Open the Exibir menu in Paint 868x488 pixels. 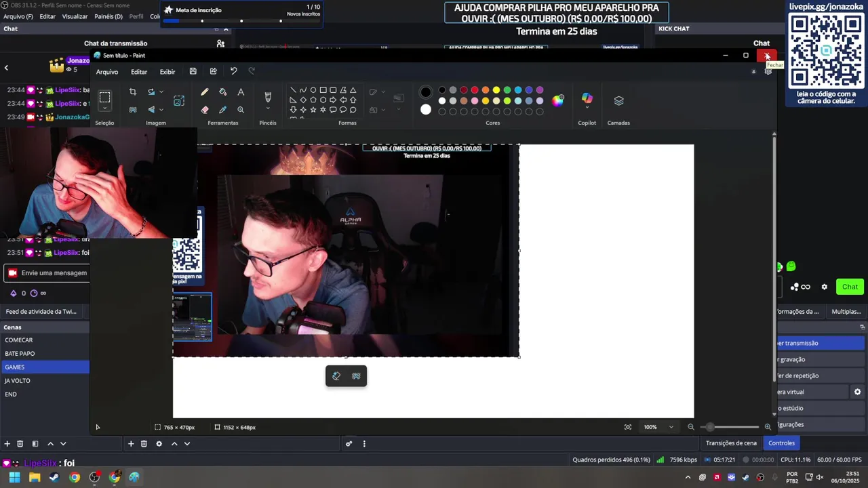pos(167,72)
